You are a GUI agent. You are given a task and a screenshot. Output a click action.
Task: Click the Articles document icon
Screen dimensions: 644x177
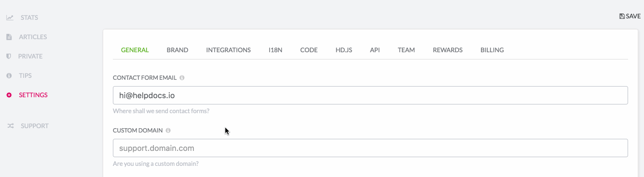click(x=9, y=37)
